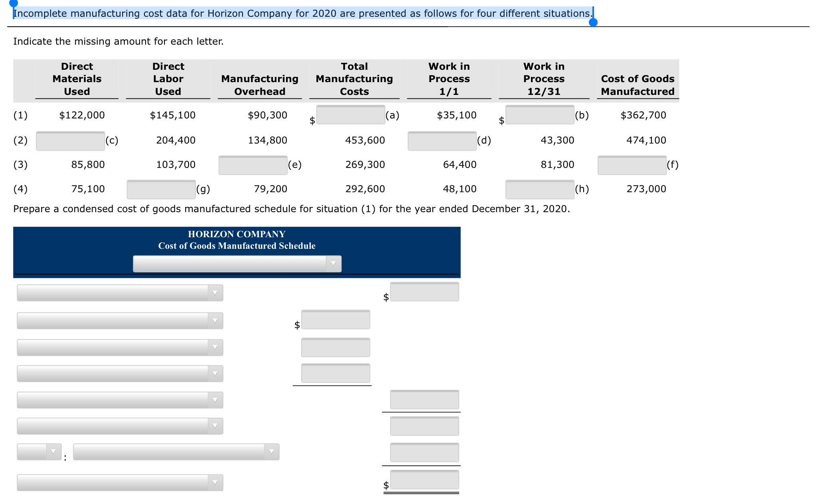Click the final total amount field with double underline

click(424, 480)
